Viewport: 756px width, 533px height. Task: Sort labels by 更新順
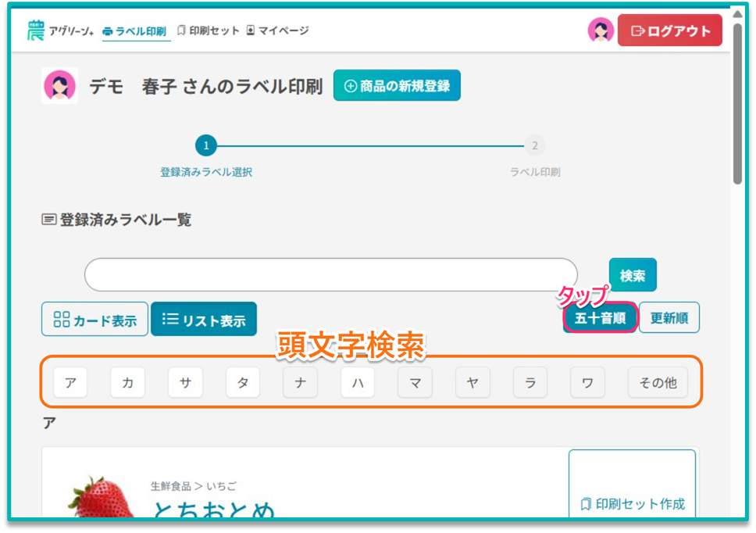click(x=669, y=318)
